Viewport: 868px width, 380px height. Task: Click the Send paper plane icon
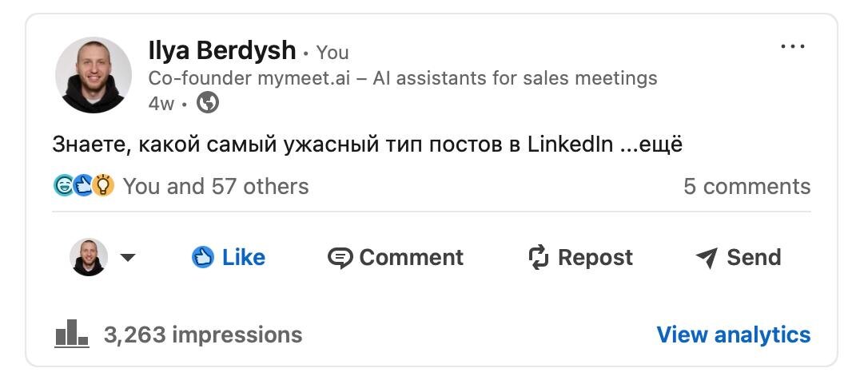coord(707,258)
